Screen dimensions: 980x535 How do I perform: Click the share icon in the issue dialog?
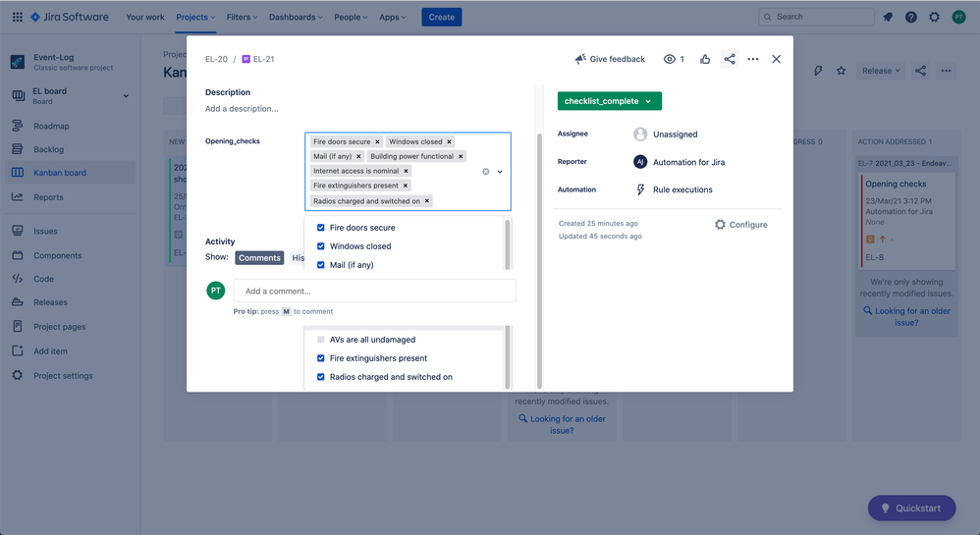[730, 59]
